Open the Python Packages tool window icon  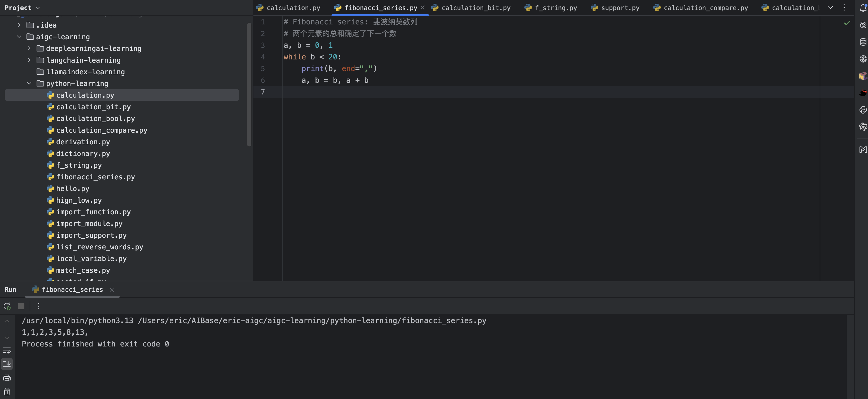point(863,110)
